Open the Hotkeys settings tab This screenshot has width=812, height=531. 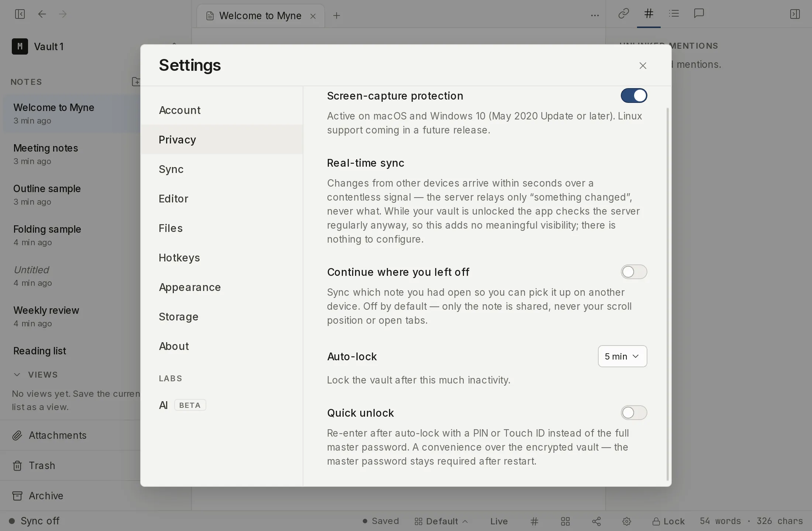(x=221, y=257)
